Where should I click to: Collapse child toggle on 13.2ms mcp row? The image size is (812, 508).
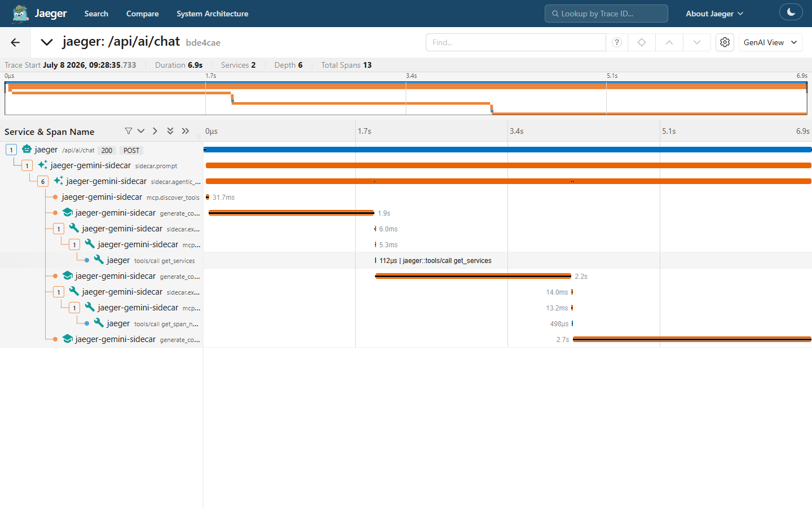click(74, 308)
